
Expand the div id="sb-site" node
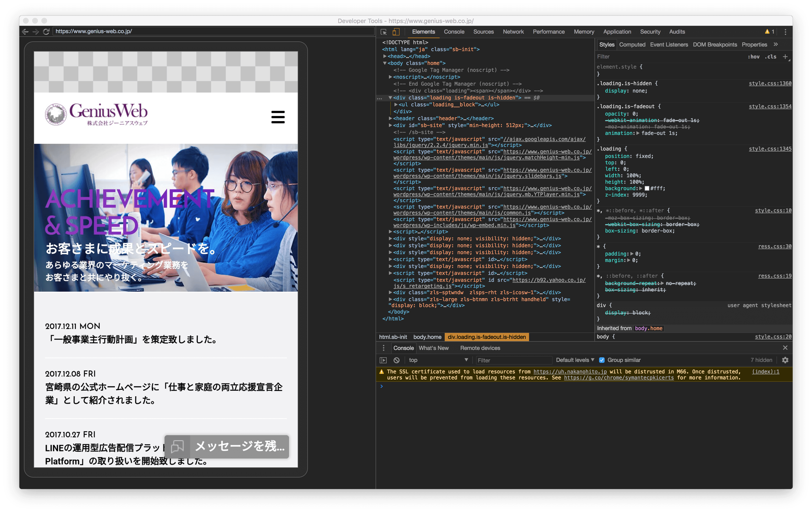click(390, 125)
